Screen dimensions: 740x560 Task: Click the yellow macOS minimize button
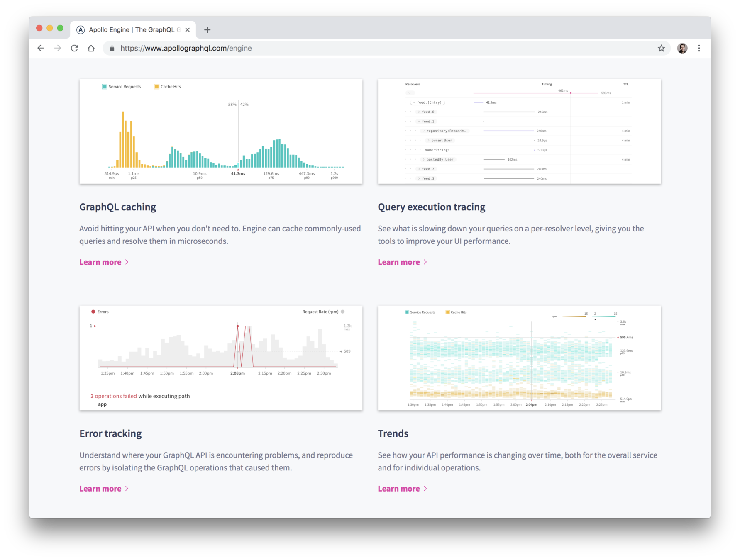[x=50, y=28]
